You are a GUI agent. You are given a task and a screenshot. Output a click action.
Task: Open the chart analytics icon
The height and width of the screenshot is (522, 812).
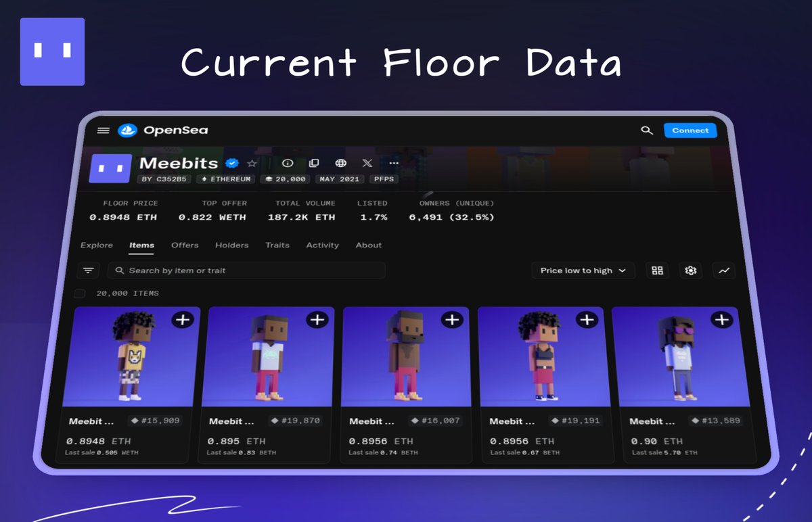point(724,270)
